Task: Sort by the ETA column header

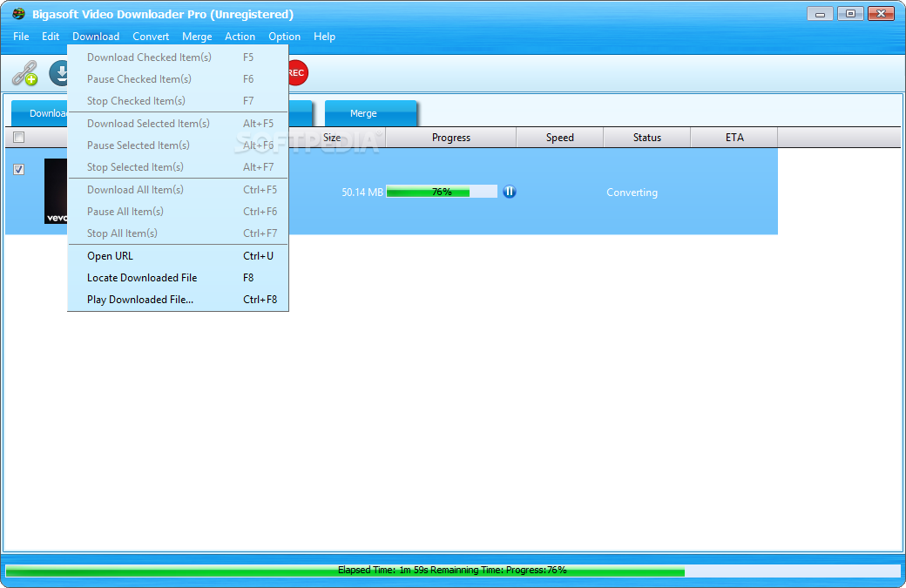Action: [x=734, y=138]
